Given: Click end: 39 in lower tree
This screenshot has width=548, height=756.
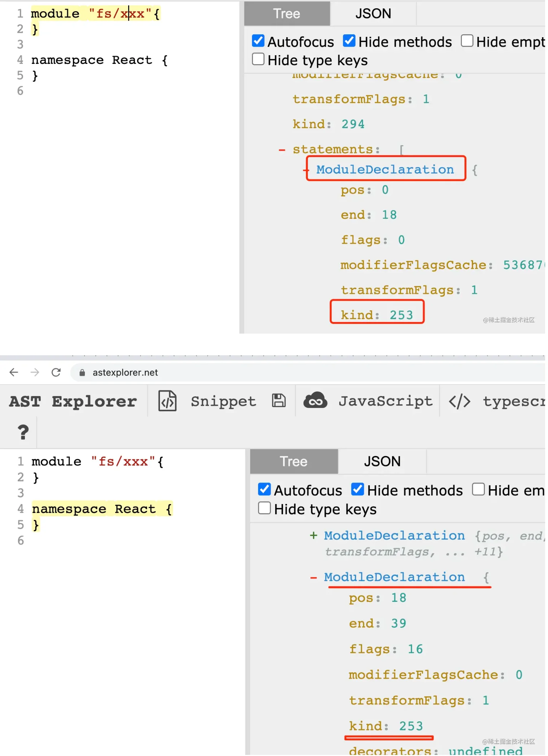Looking at the screenshot, I should pyautogui.click(x=378, y=624).
